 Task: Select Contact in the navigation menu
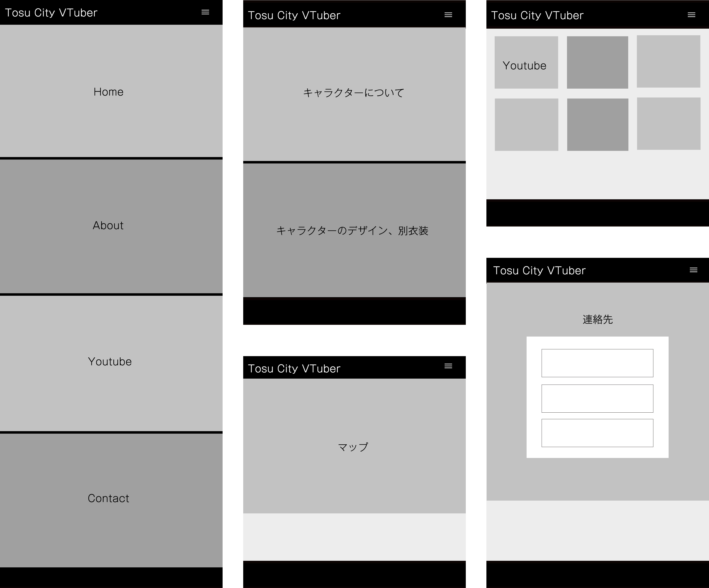(x=108, y=498)
